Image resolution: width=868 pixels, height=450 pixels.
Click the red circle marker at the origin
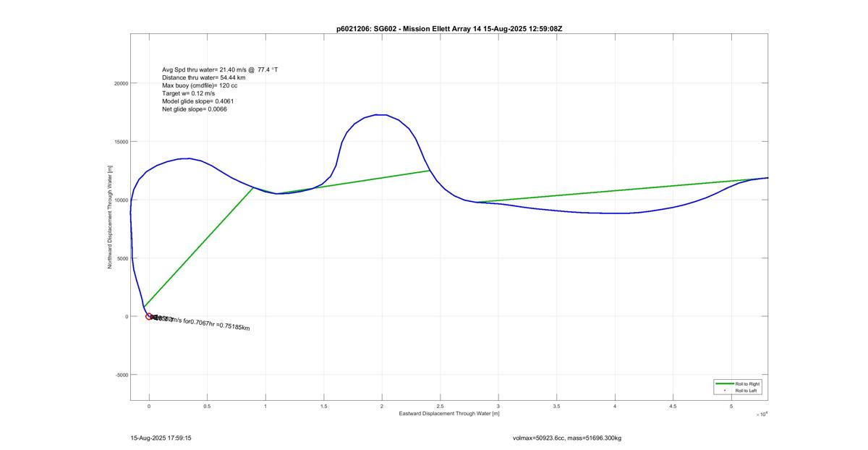pos(149,316)
